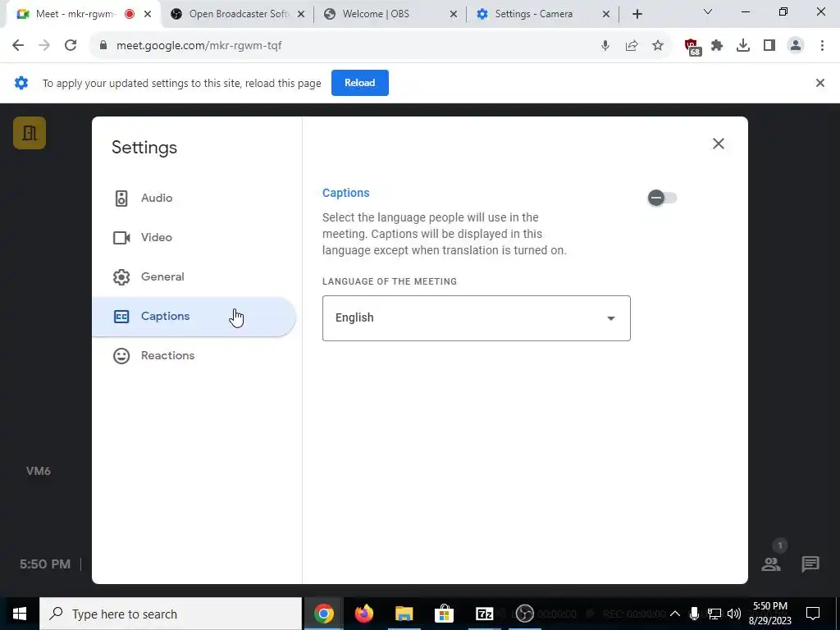
Task: Click the browser forward arrow
Action: [44, 46]
